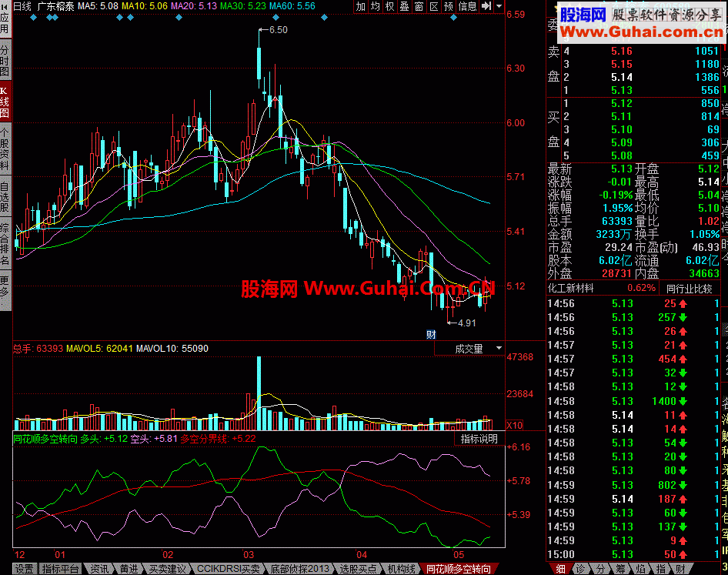Screen dimensions: 728x575
Task: Click the 换手 1.05% turnover value
Action: (x=704, y=234)
